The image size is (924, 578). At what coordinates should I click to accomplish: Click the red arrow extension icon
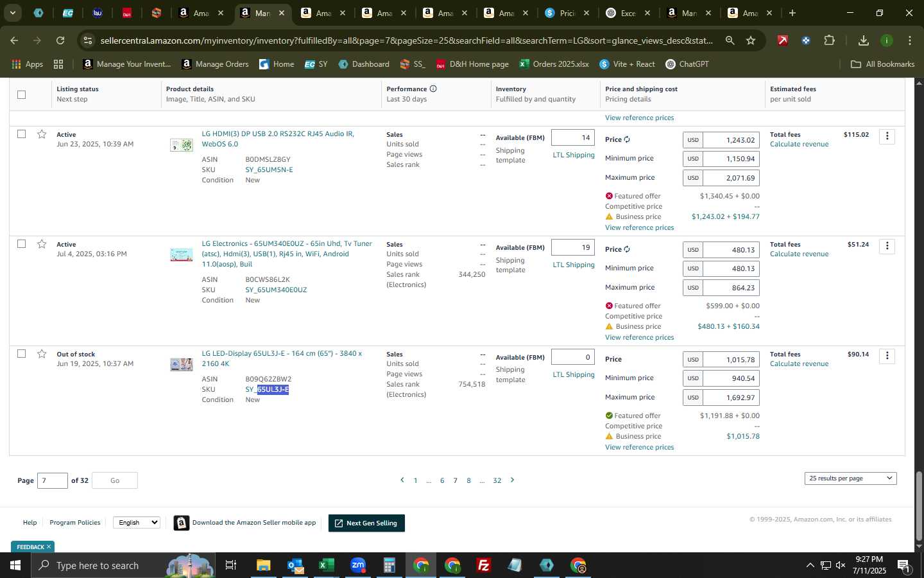point(782,40)
